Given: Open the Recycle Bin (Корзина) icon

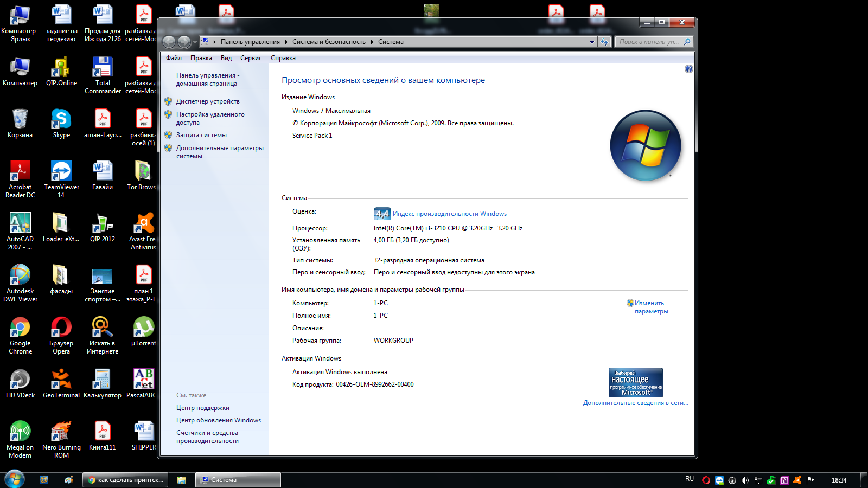Looking at the screenshot, I should point(20,124).
